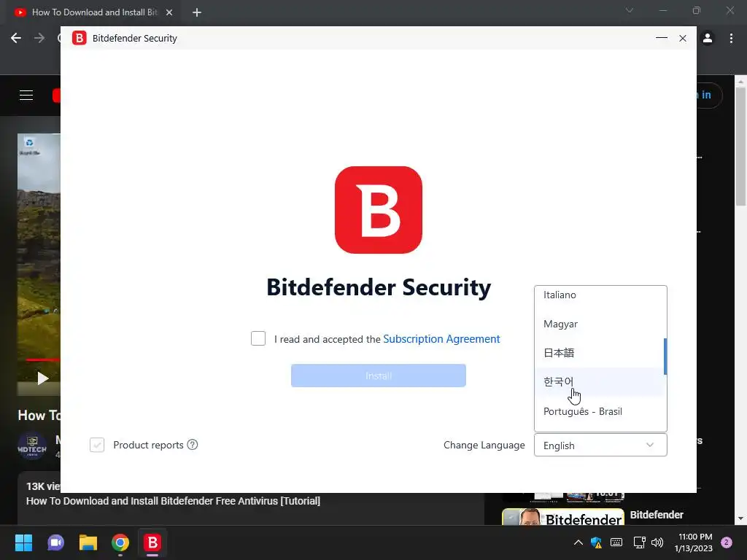The image size is (747, 560).
Task: Click the Chrome page scrollbar thumb
Action: point(740,147)
